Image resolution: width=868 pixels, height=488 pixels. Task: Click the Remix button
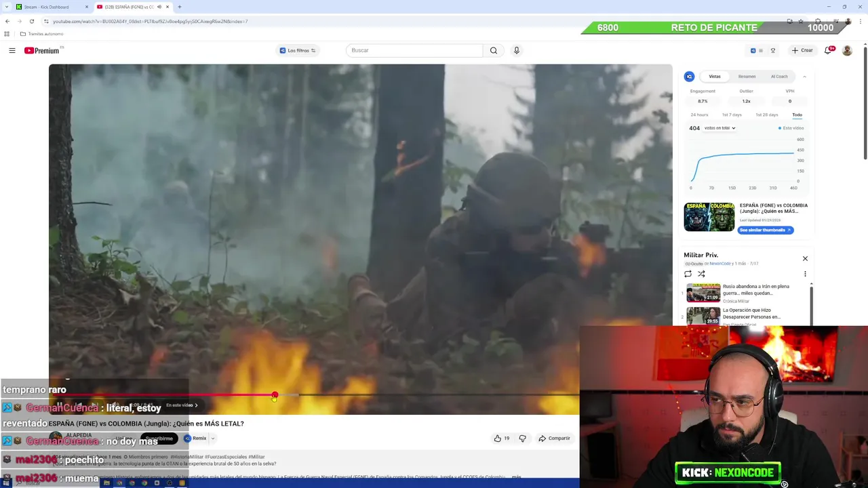pyautogui.click(x=195, y=439)
